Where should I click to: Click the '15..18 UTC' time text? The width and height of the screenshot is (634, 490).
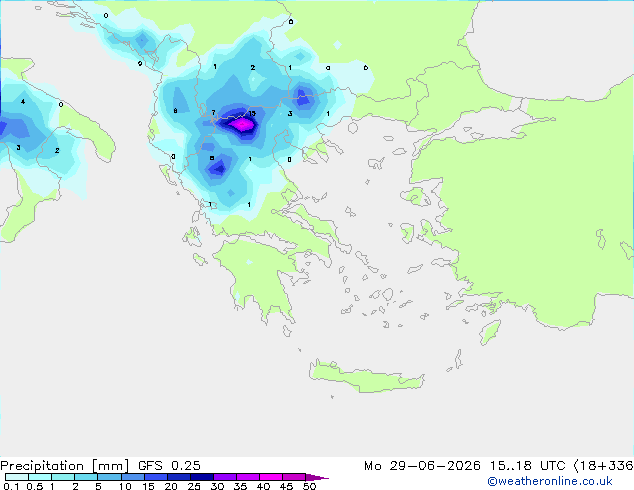[527, 466]
